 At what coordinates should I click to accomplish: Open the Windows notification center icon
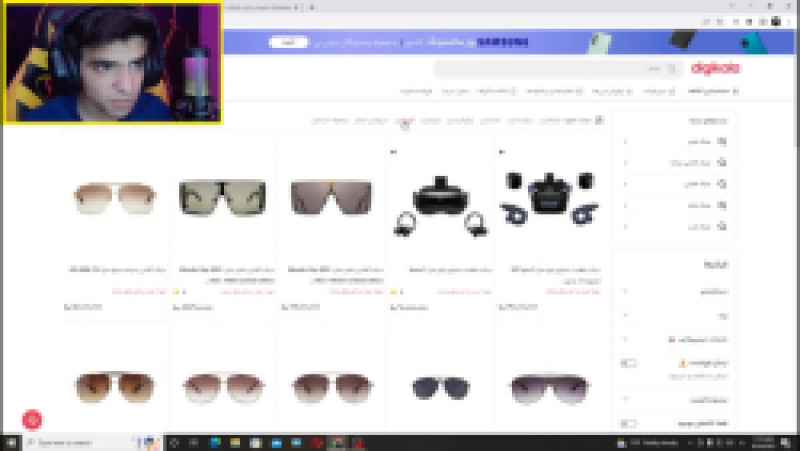pos(786,442)
